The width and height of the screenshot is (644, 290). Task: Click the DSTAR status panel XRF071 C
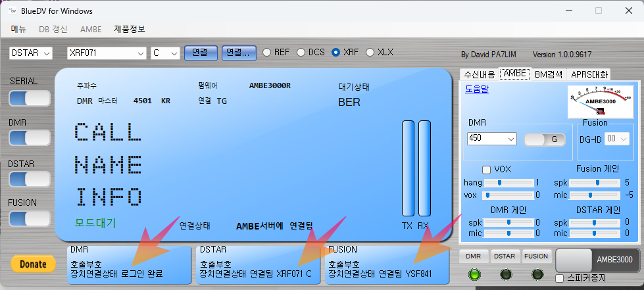259,265
